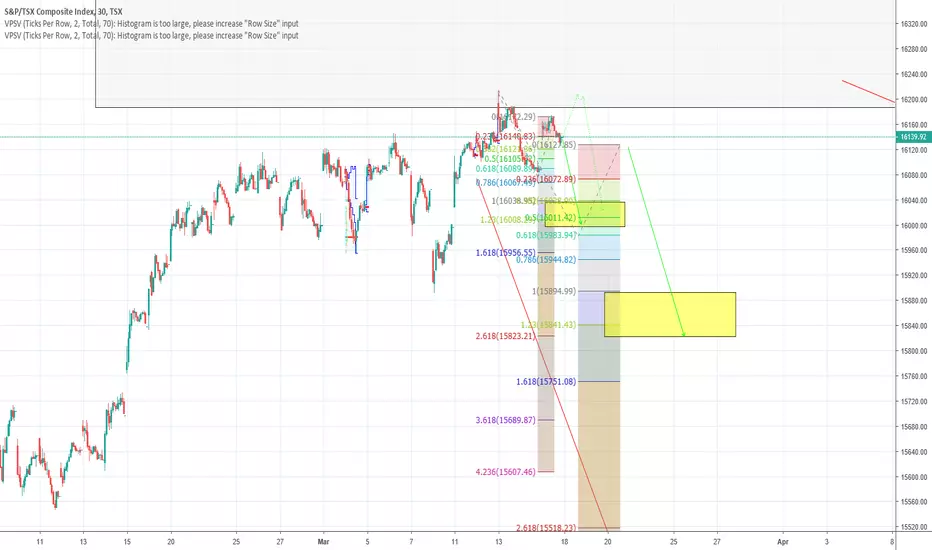The width and height of the screenshot is (932, 550).
Task: Click the 15600.00 price axis label
Action: [x=914, y=477]
